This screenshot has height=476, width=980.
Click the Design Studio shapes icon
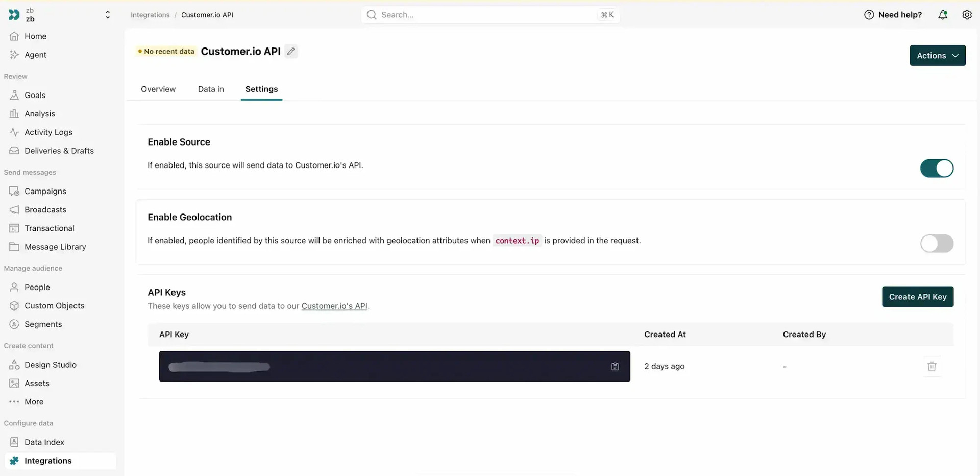coord(14,365)
